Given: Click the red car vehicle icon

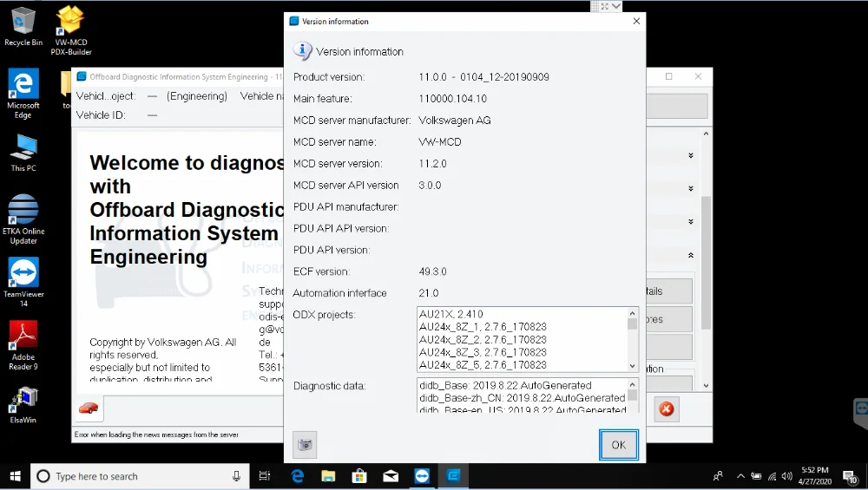Looking at the screenshot, I should click(89, 408).
